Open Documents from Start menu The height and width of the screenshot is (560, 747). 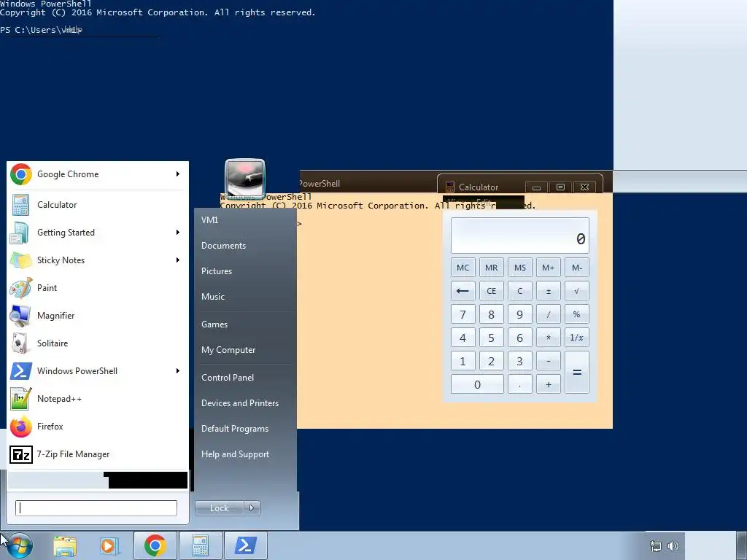click(x=223, y=246)
